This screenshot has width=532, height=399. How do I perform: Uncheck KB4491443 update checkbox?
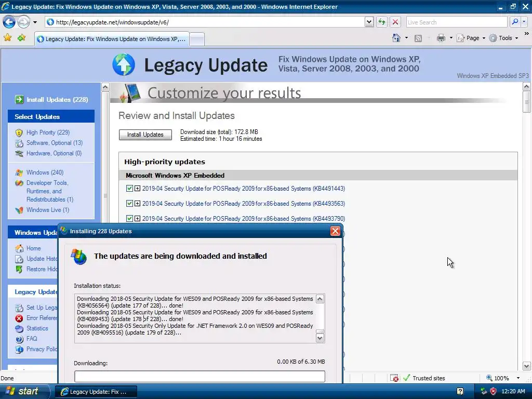[129, 188]
